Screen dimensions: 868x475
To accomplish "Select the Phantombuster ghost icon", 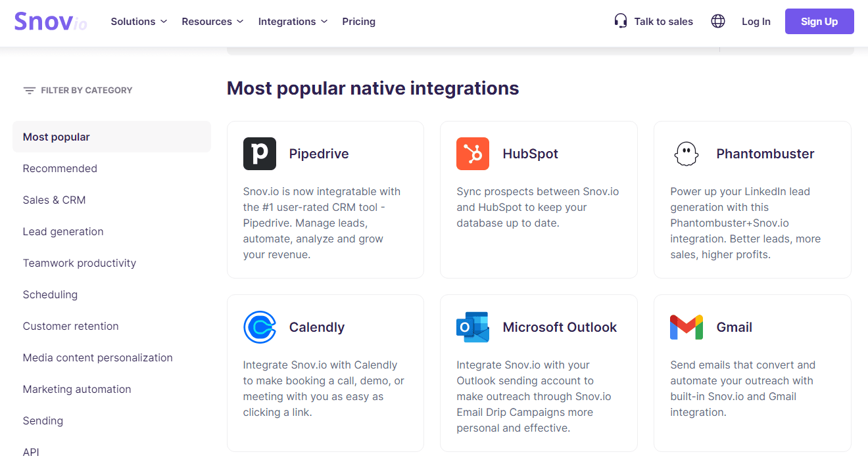I will [x=686, y=153].
